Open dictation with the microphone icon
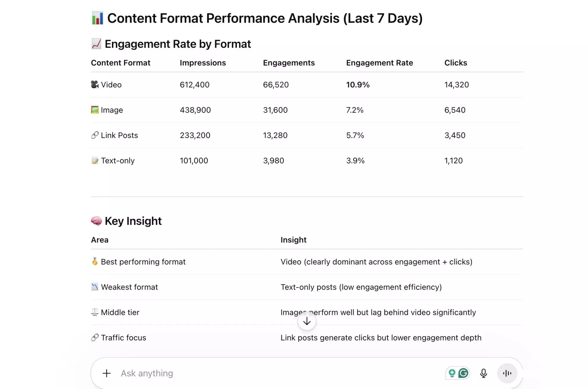This screenshot has width=588, height=389. (x=483, y=373)
